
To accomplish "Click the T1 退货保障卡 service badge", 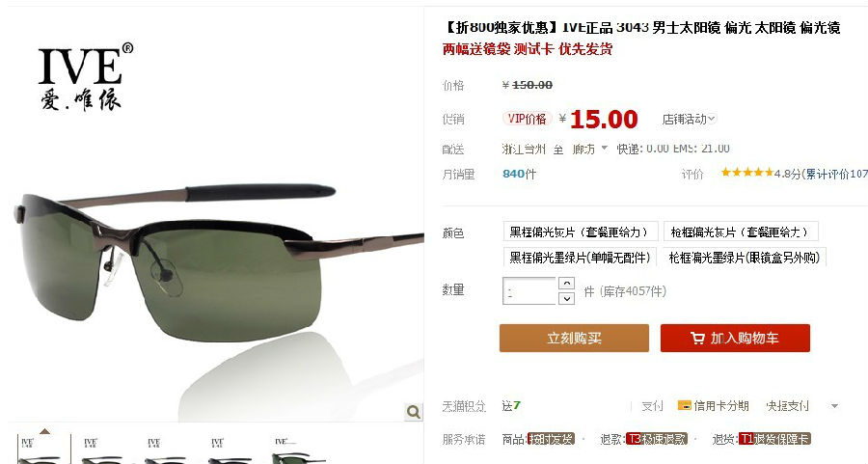I will tap(775, 439).
